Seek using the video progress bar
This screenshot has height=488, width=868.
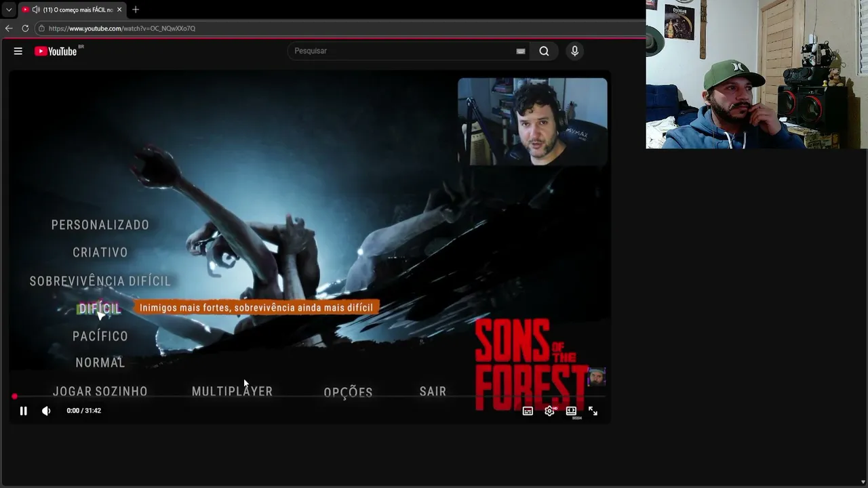[309, 396]
